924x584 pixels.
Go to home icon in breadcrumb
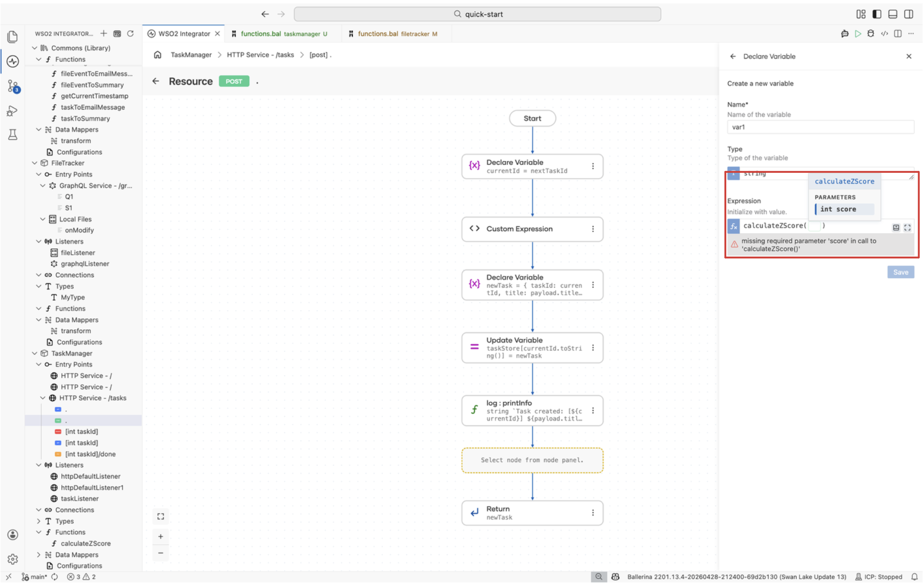tap(158, 55)
